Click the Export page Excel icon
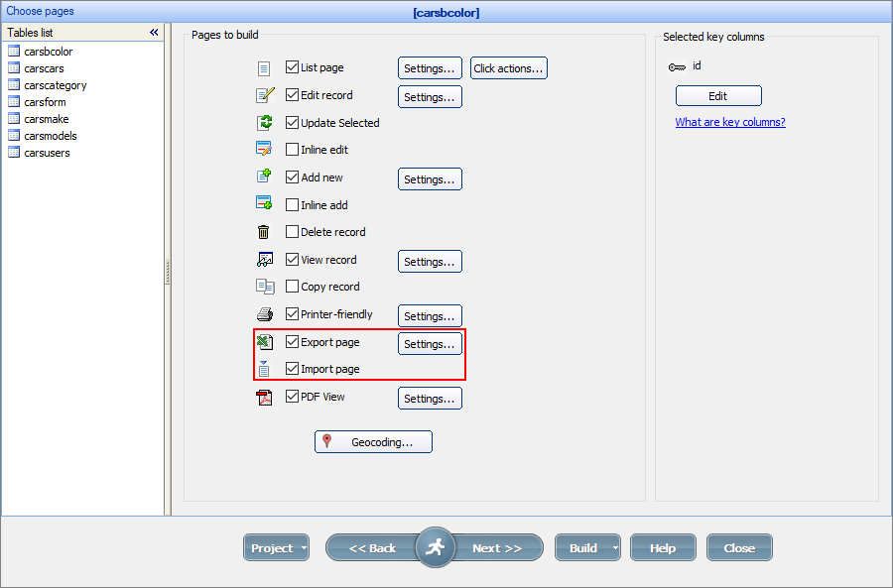Screen dimensions: 893x588 pos(264,341)
